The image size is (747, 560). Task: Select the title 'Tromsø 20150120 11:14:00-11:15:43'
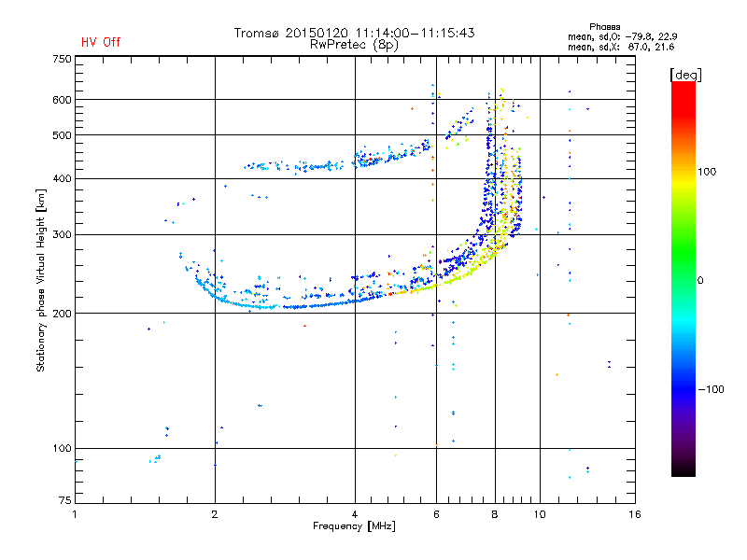pos(354,33)
